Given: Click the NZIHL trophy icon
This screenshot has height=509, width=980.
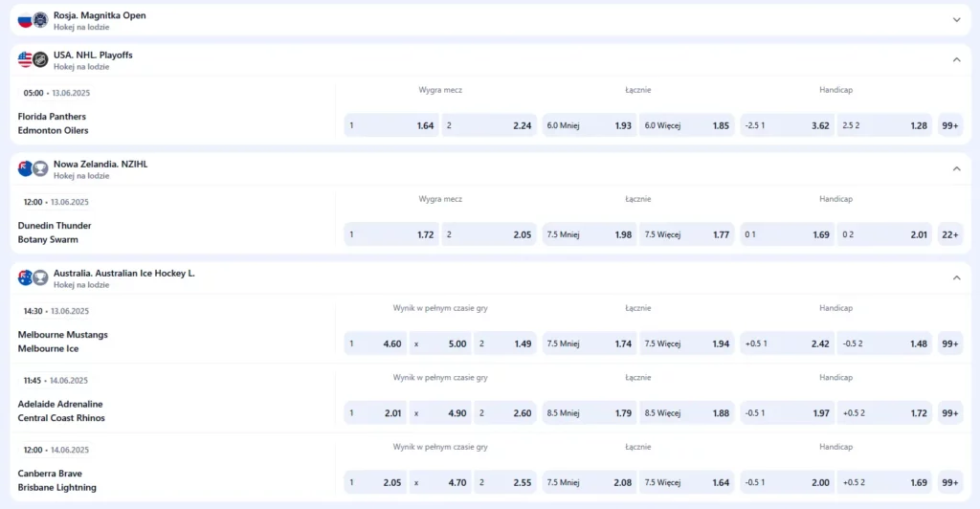Looking at the screenshot, I should [x=40, y=168].
